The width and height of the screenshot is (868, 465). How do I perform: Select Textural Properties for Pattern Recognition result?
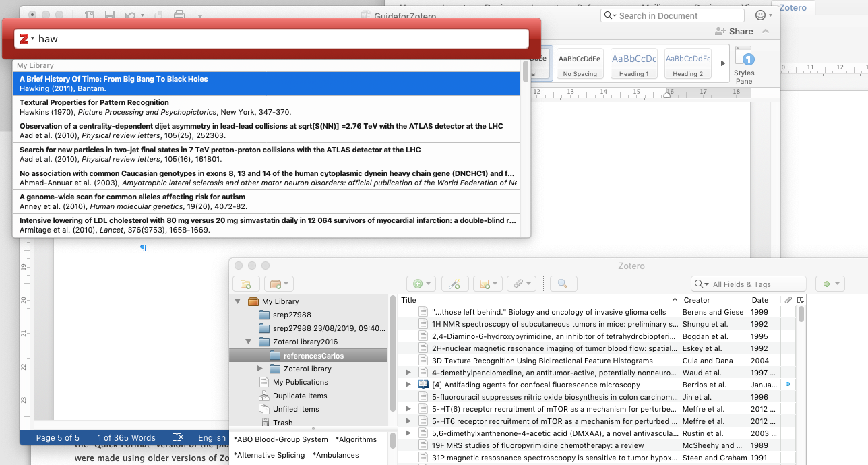click(x=266, y=107)
